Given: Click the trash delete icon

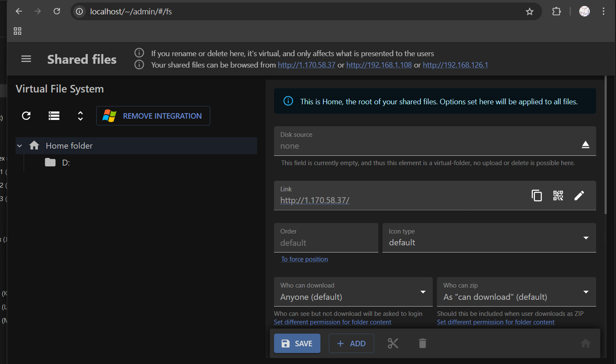Looking at the screenshot, I should tap(422, 343).
